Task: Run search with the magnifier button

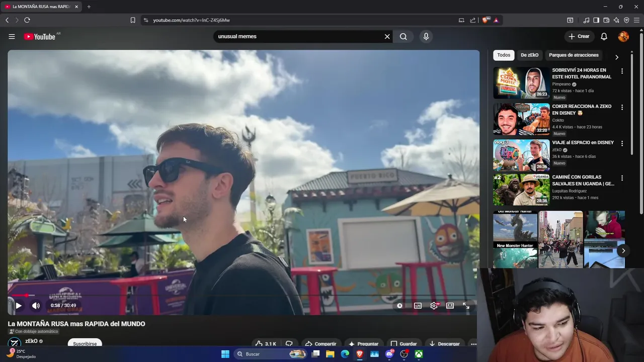Action: coord(404,37)
